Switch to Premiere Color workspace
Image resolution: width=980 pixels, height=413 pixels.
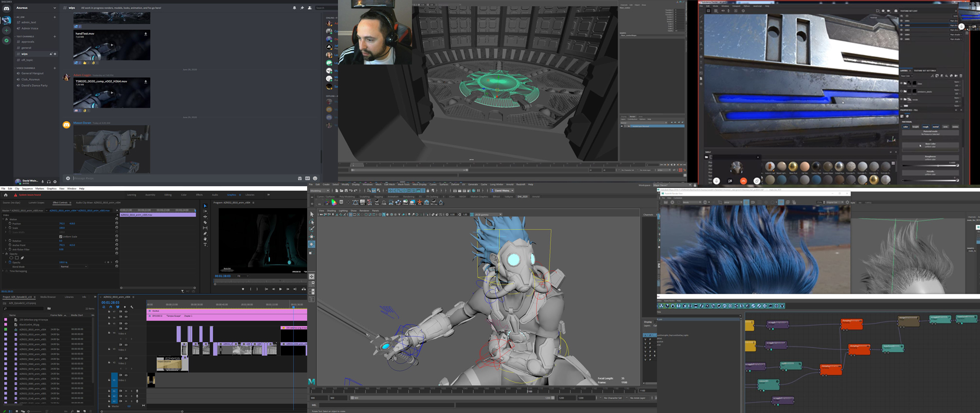[184, 195]
